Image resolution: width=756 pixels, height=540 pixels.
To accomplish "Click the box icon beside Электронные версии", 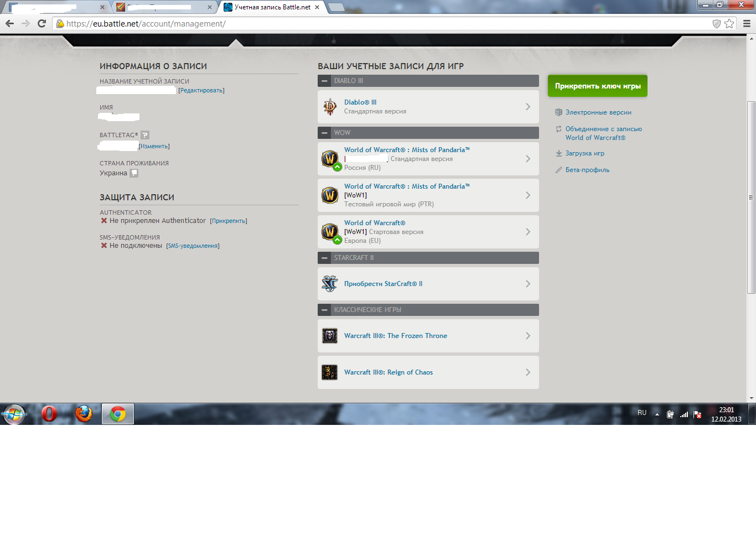I will (x=559, y=112).
